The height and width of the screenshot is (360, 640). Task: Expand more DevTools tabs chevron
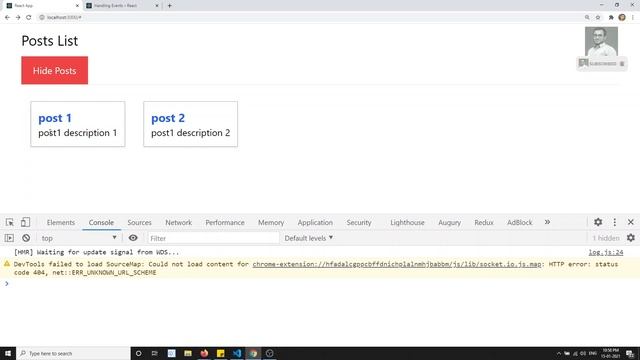coord(547,222)
